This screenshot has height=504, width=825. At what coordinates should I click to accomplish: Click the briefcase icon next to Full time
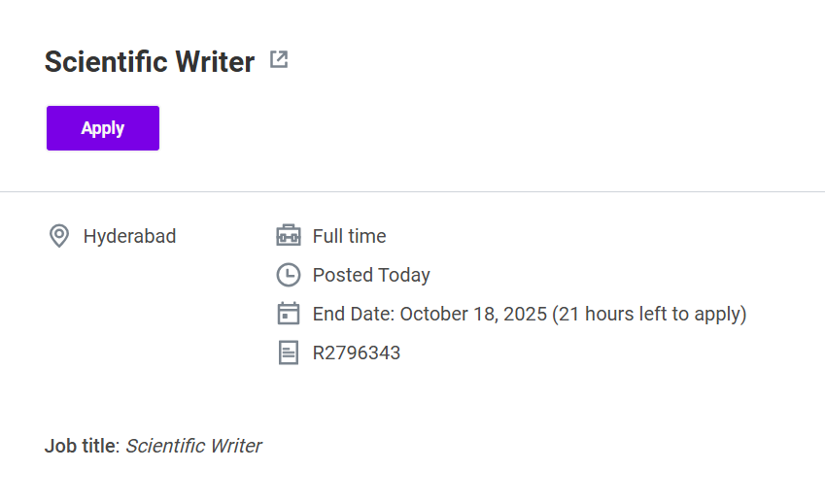click(289, 236)
